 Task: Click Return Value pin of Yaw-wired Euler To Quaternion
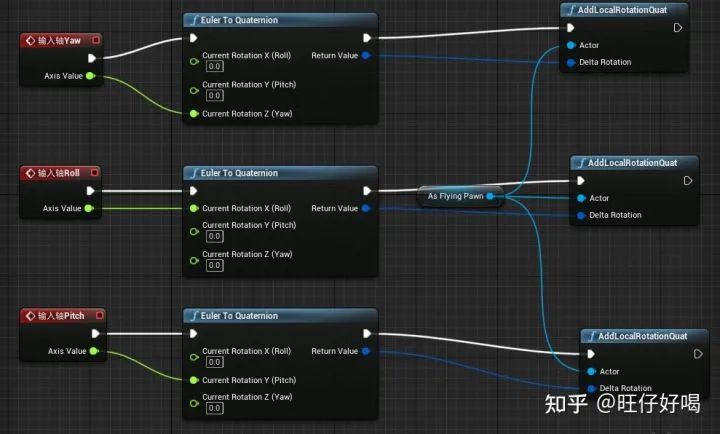click(x=366, y=56)
